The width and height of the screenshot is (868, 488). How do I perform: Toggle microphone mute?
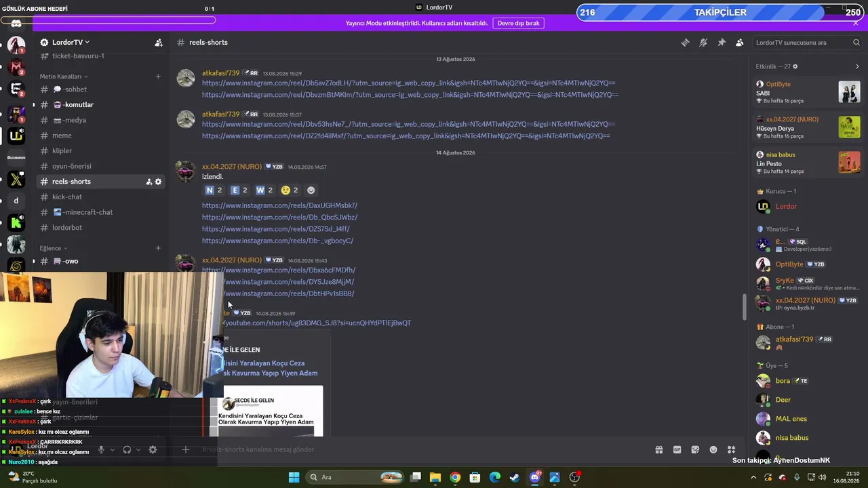pyautogui.click(x=101, y=449)
